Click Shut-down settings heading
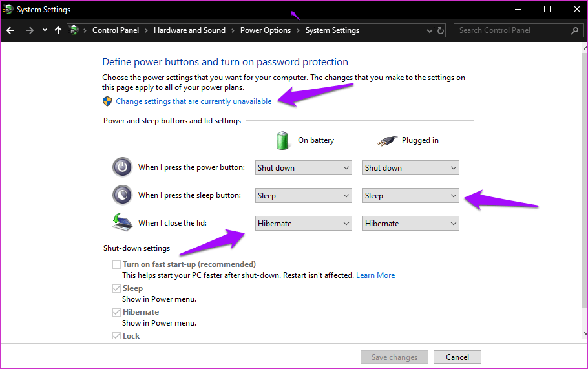This screenshot has height=369, width=588. [136, 248]
